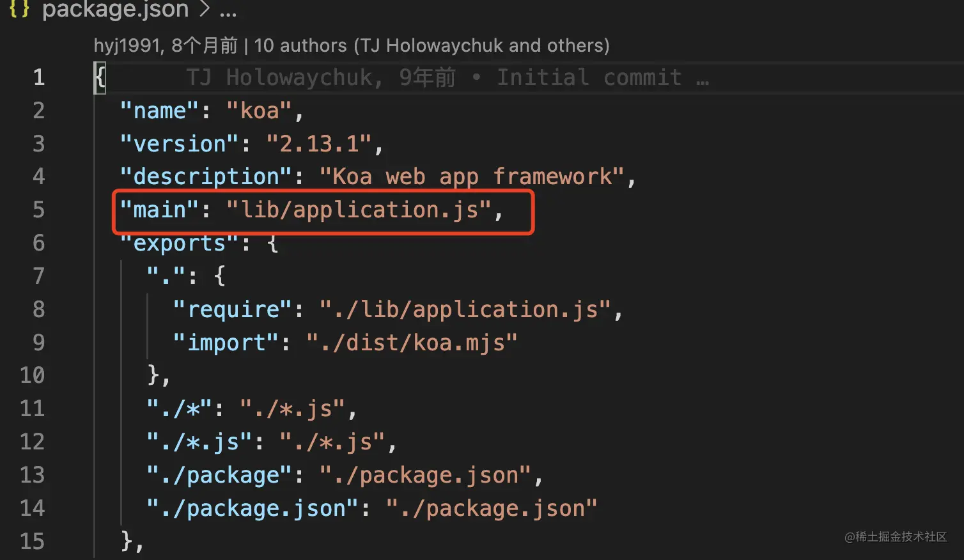
Task: Click the closing brace on line 15
Action: 127,542
